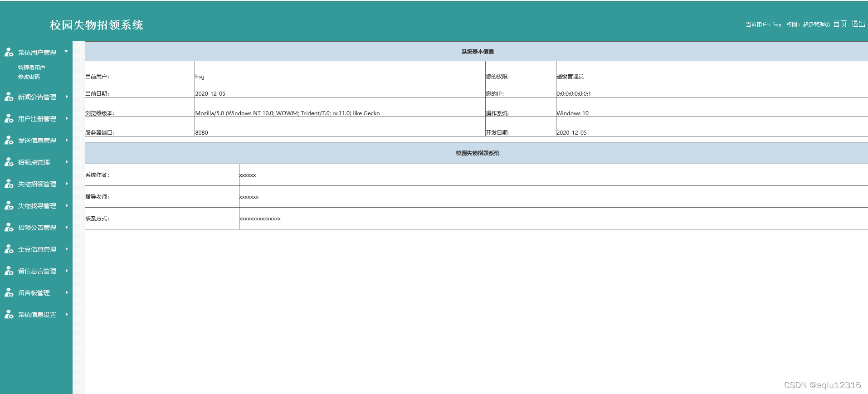
Task: Expand the 用户注册管理 arrow
Action: pyautogui.click(x=67, y=118)
